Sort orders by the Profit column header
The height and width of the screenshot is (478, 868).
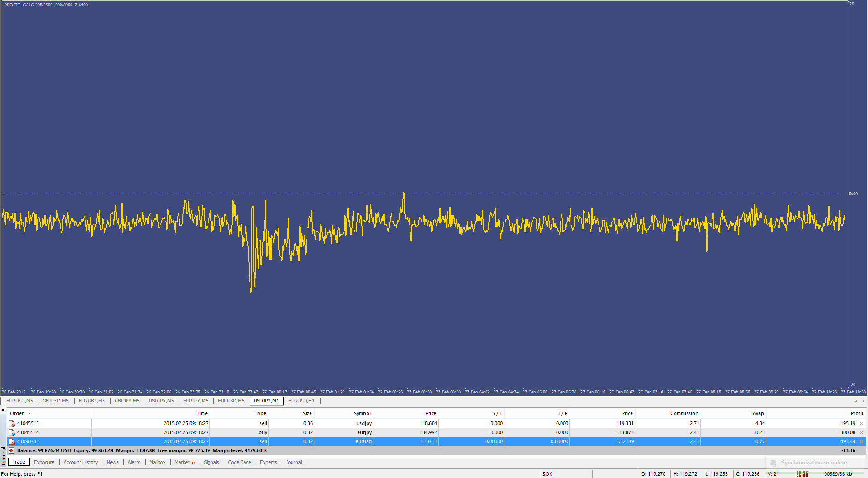pyautogui.click(x=856, y=413)
